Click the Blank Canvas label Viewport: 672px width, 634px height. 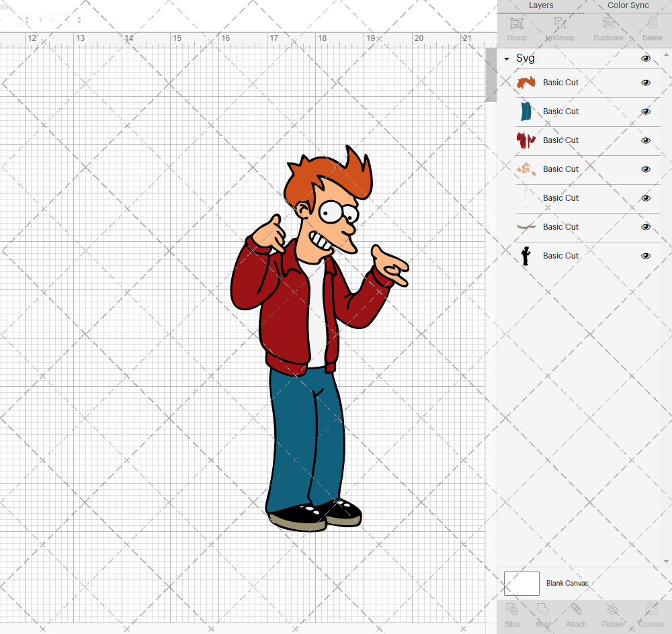click(567, 583)
